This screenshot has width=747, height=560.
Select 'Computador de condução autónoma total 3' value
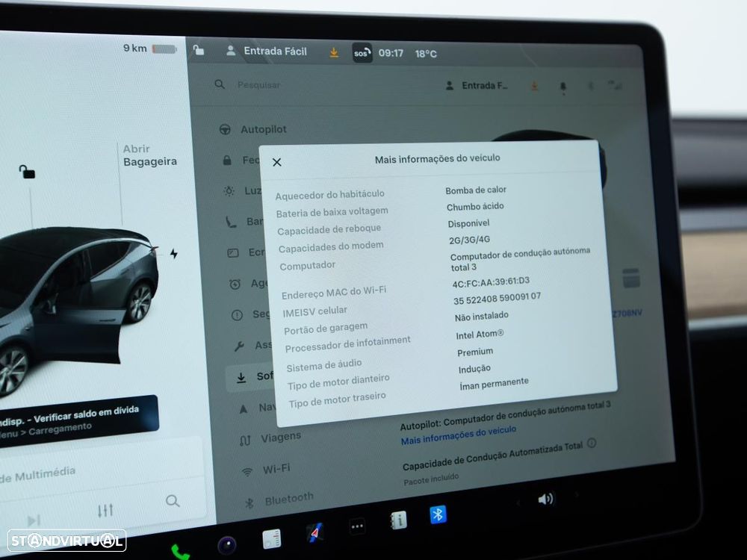point(520,259)
